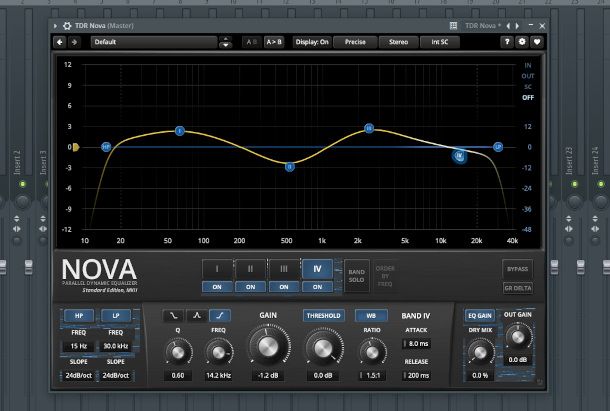The image size is (610, 411).
Task: Edit LP frequency 30.0 kHz field
Action: [116, 346]
